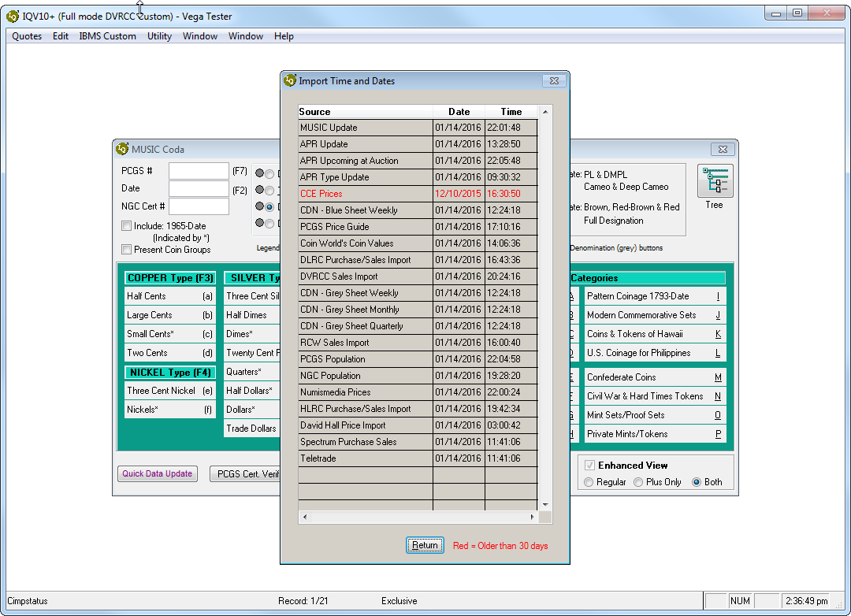Select the Regular radio button

pos(589,482)
